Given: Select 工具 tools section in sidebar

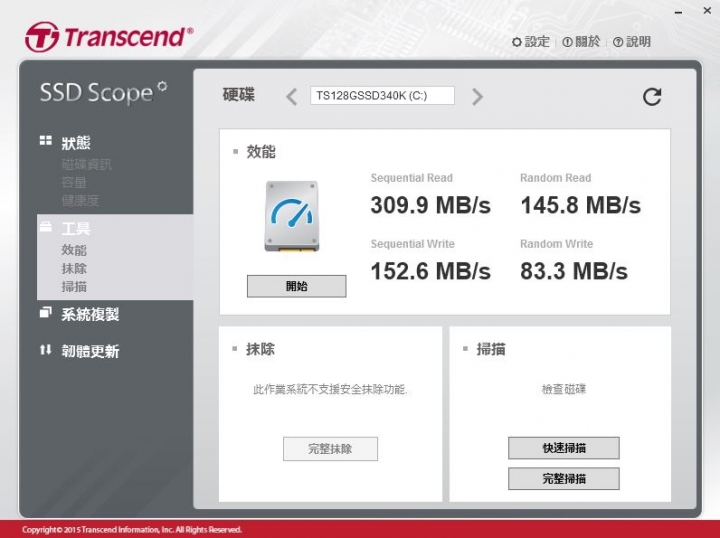Looking at the screenshot, I should [x=76, y=228].
